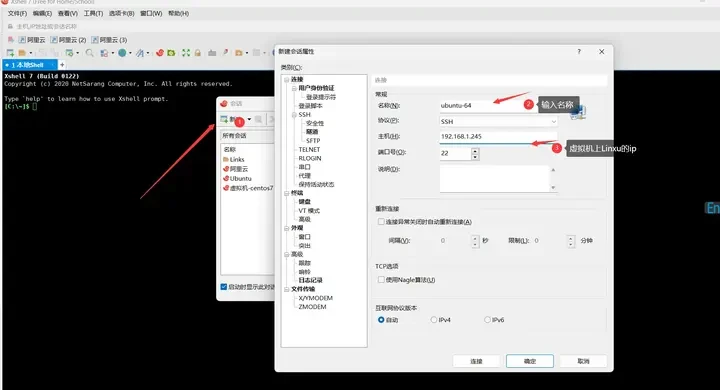Collapse the 终端 tree node
The height and width of the screenshot is (390, 720).
[x=287, y=193]
